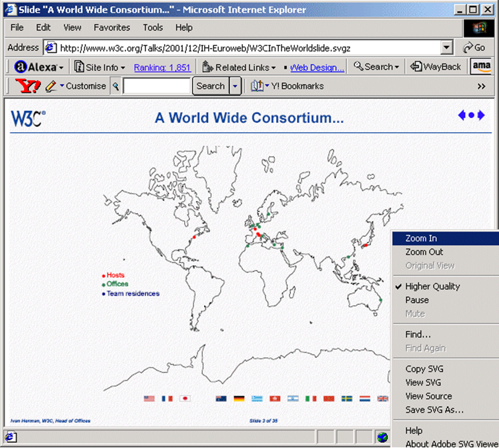Screen dimensions: 499x448
Task: Open the Customise dropdown in Yahoo toolbar
Action: click(62, 85)
